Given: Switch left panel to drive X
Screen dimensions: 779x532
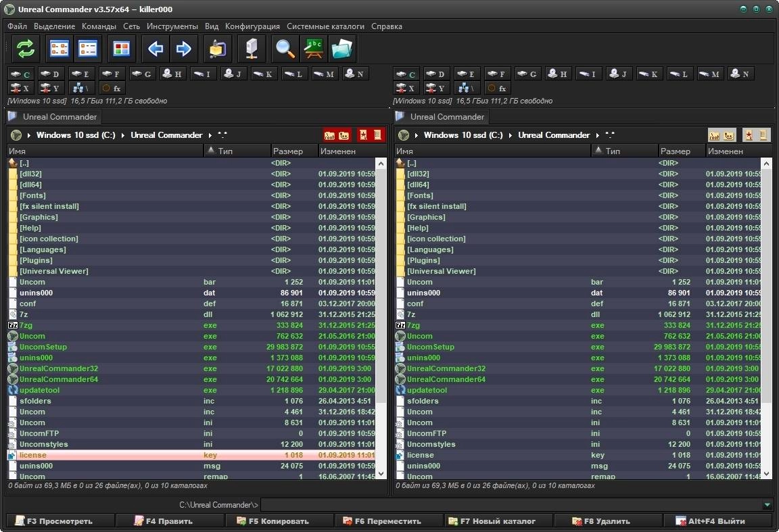Looking at the screenshot, I should (20, 89).
